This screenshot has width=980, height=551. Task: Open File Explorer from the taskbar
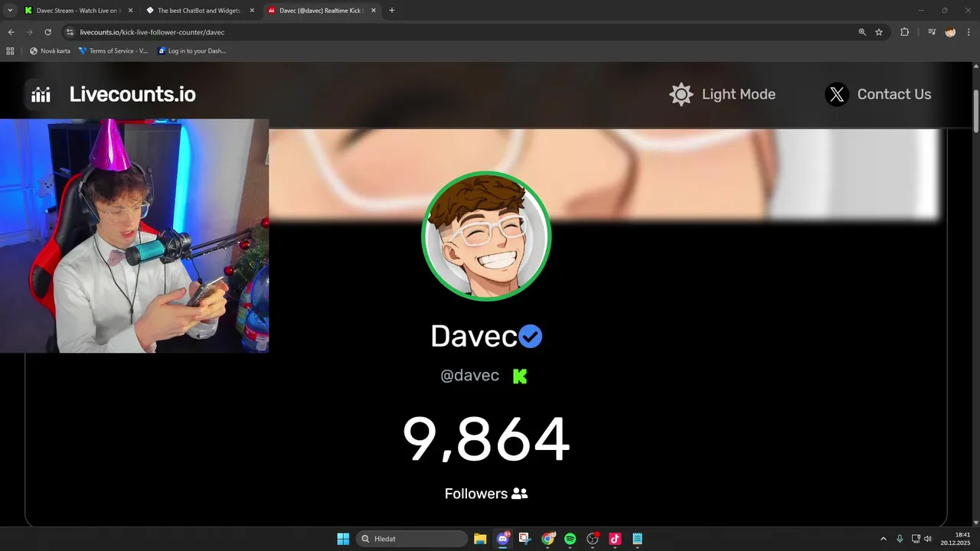click(480, 539)
